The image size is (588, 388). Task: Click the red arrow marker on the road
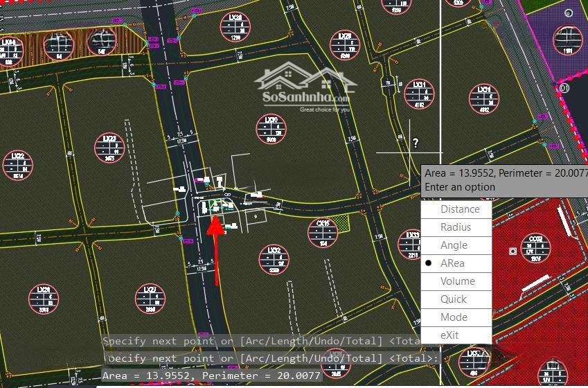click(215, 249)
